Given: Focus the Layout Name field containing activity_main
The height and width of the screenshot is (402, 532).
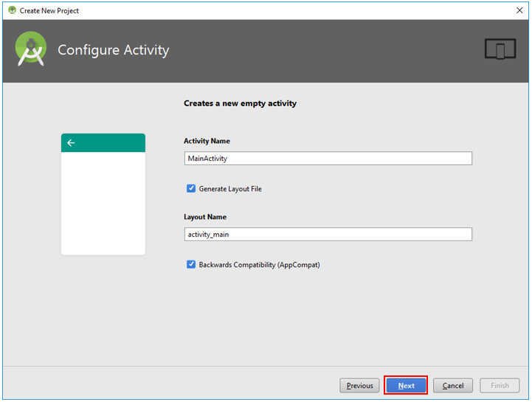Looking at the screenshot, I should pos(328,235).
